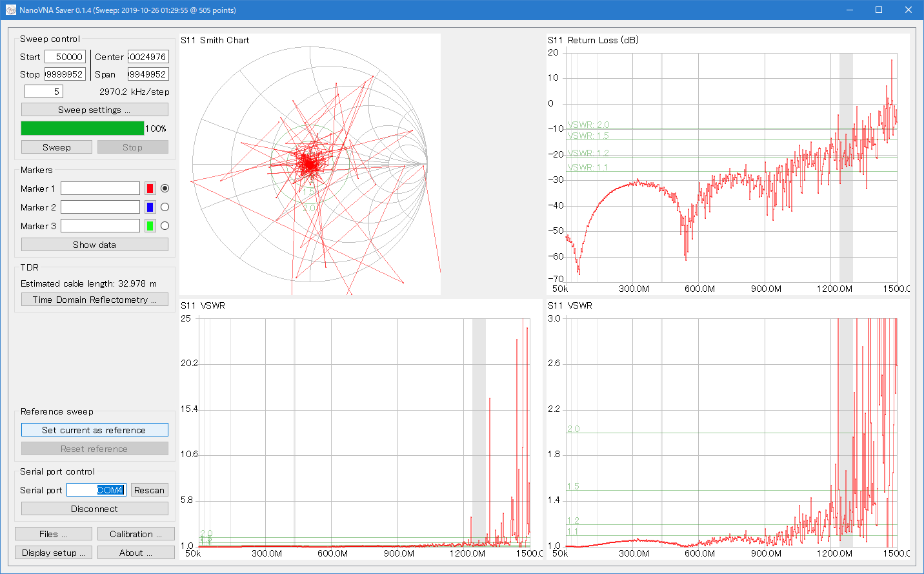Click the NanoVNA Saver title bar app icon

coord(10,10)
